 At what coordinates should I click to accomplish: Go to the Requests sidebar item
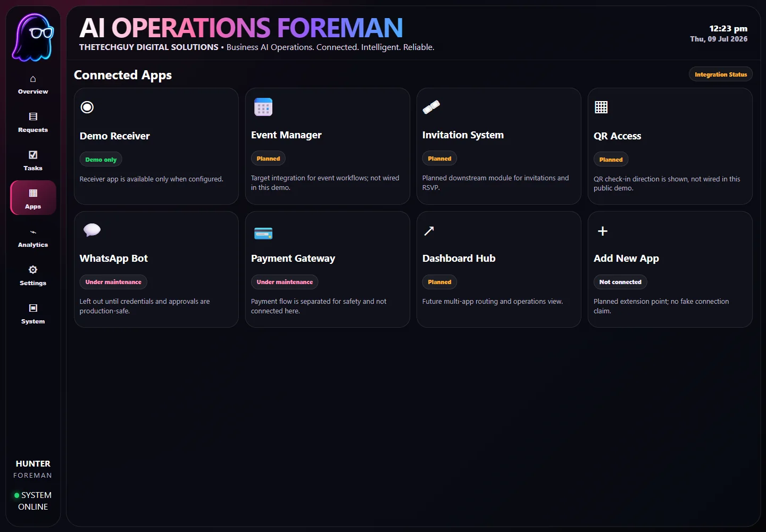(x=33, y=122)
